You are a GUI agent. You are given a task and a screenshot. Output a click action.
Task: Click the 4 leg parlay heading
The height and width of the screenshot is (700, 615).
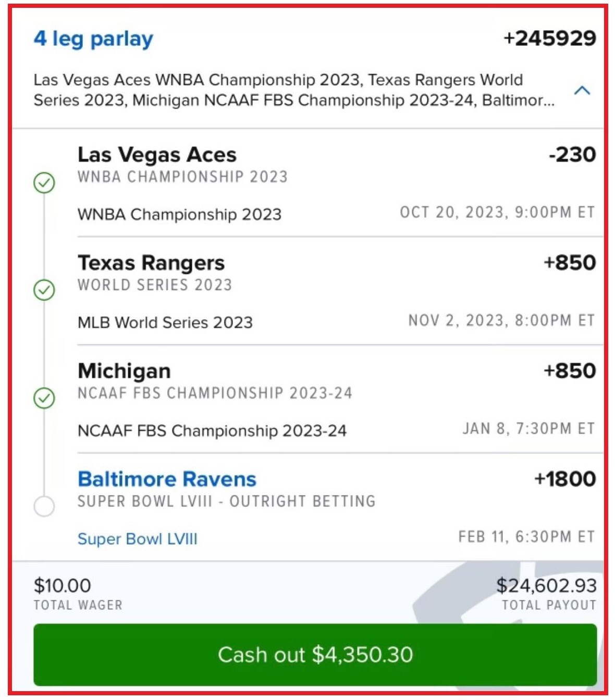pyautogui.click(x=93, y=39)
